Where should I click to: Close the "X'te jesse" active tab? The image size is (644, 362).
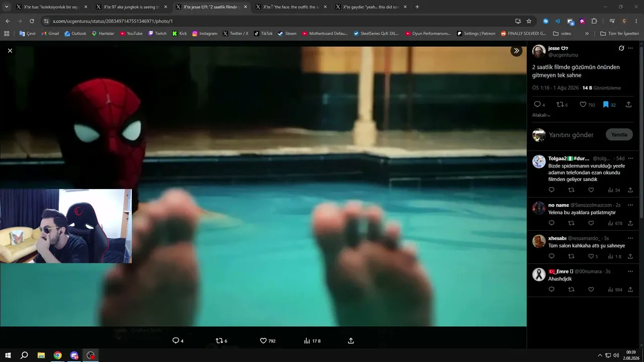(x=245, y=7)
